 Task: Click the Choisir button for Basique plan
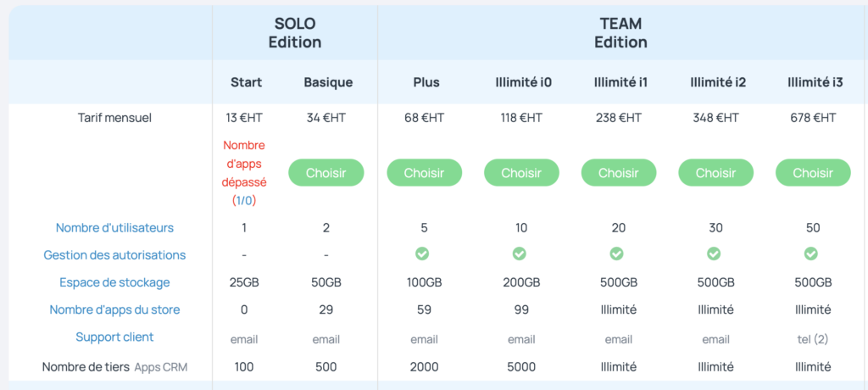[x=326, y=172]
